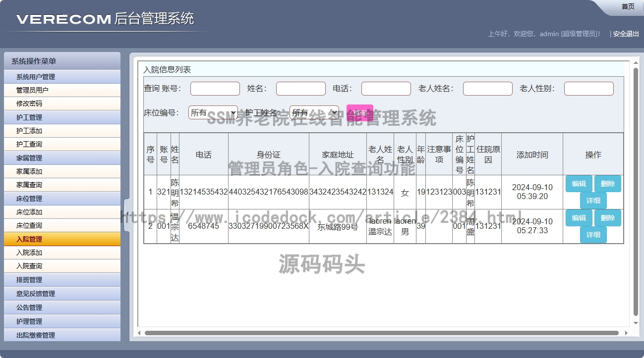This screenshot has height=358, width=644.
Task: Focus the 老人性别 search input
Action: pos(589,89)
